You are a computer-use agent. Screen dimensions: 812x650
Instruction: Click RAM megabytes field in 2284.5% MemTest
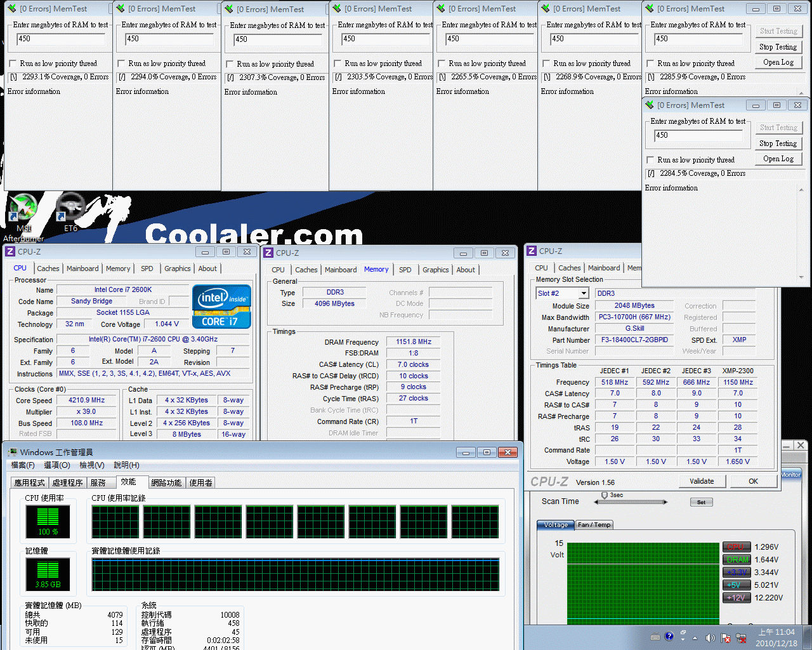[x=698, y=135]
